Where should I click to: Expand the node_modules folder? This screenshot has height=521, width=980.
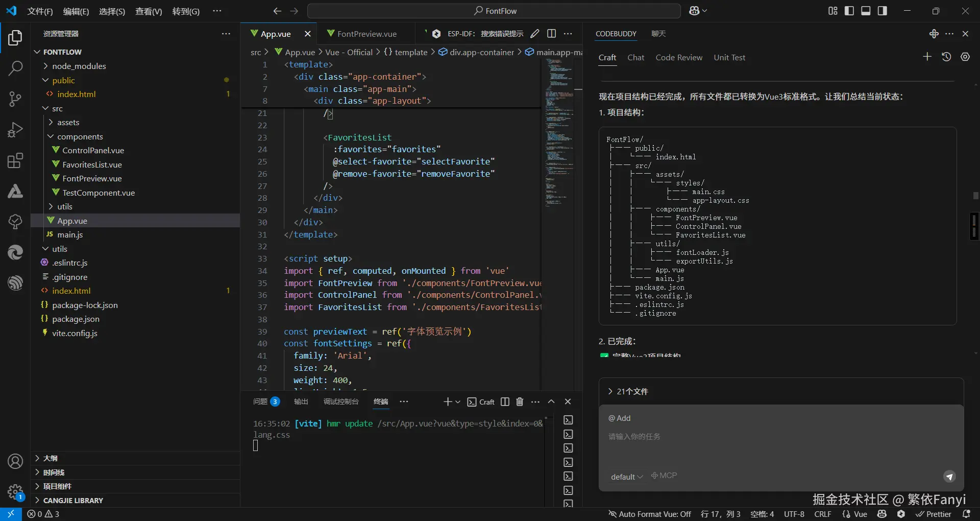(79, 66)
